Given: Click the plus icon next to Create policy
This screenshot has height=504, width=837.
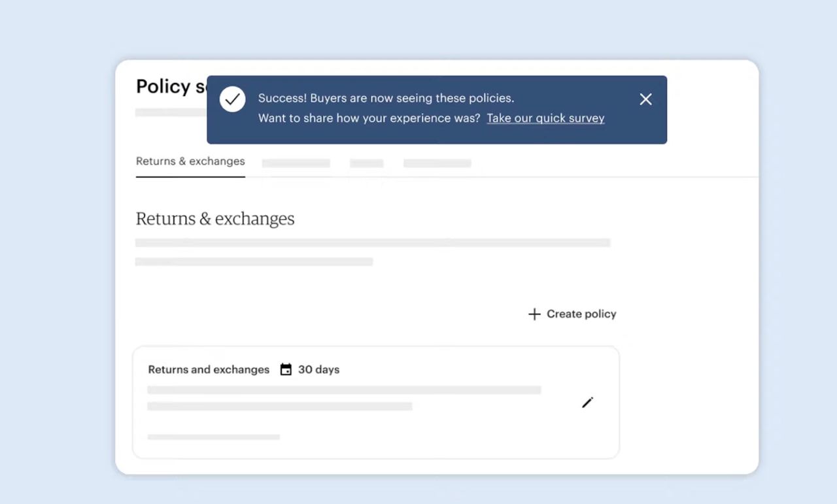Looking at the screenshot, I should tap(534, 314).
